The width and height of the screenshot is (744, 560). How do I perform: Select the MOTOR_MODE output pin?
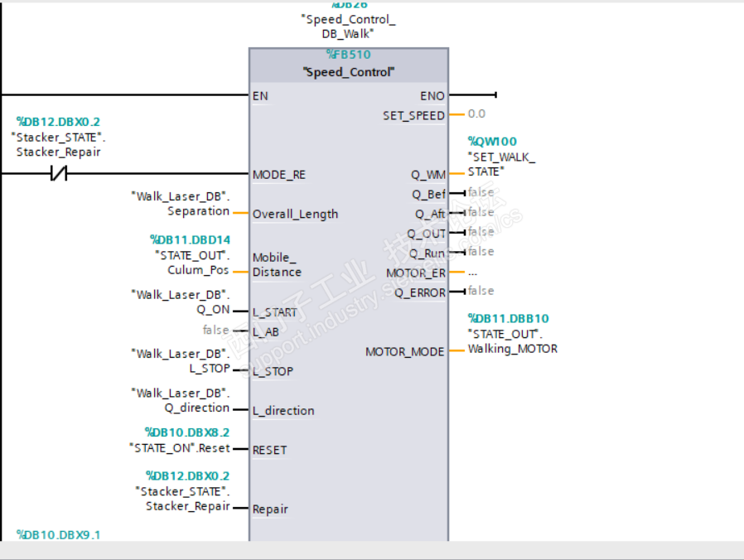point(405,352)
